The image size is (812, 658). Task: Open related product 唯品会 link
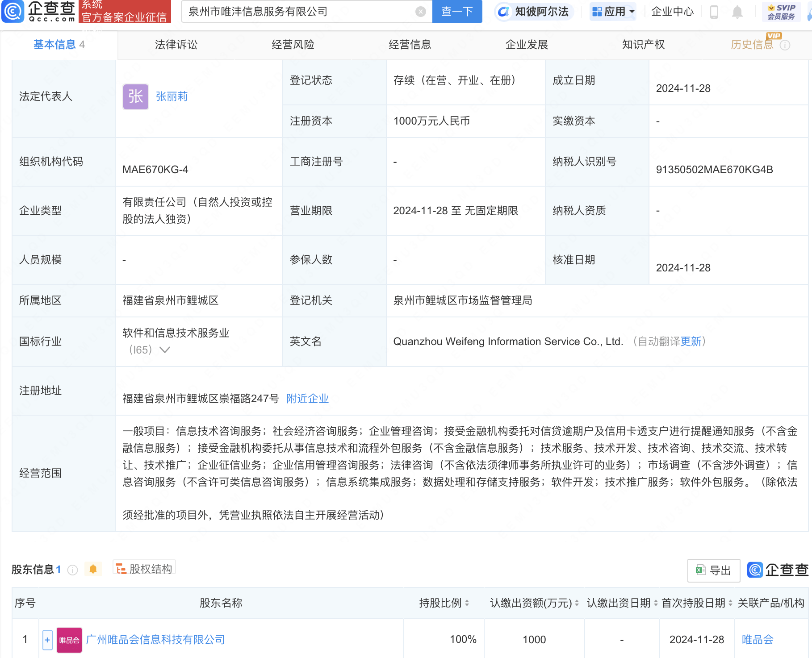(x=758, y=640)
